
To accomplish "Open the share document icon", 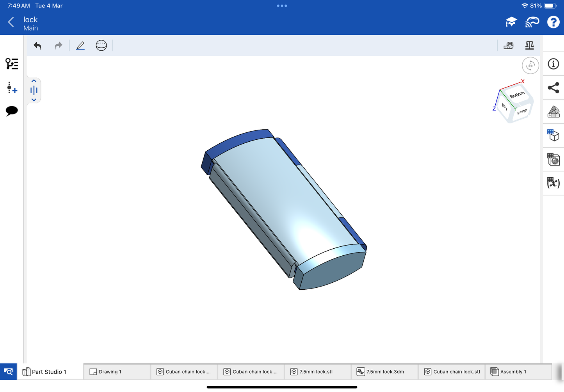I will pos(553,88).
